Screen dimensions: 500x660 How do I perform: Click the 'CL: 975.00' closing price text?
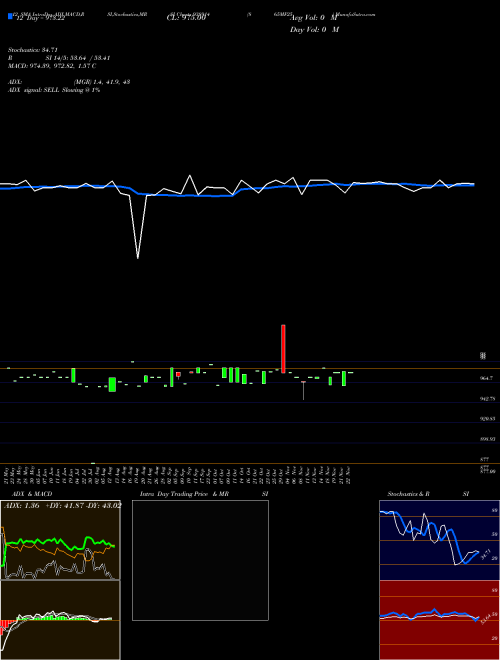[x=186, y=19]
